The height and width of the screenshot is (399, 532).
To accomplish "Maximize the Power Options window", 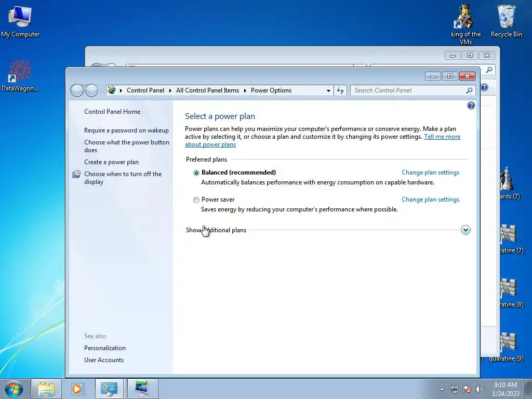I will [x=450, y=76].
